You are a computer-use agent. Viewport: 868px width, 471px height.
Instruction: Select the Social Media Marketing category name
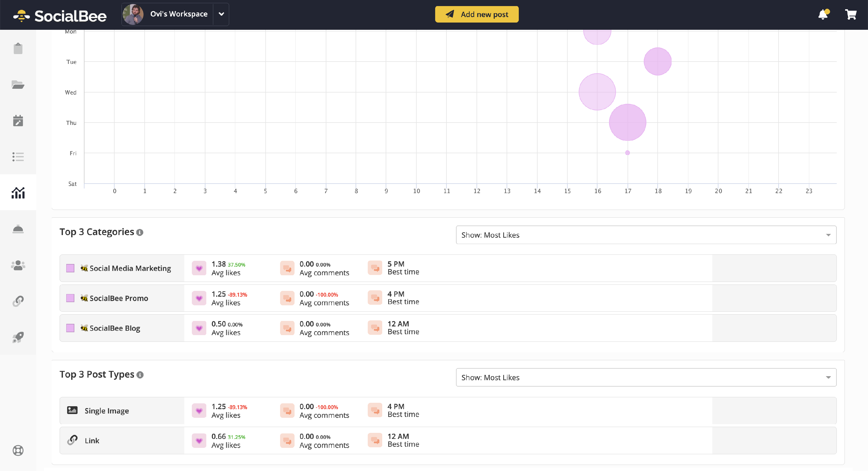coord(130,268)
